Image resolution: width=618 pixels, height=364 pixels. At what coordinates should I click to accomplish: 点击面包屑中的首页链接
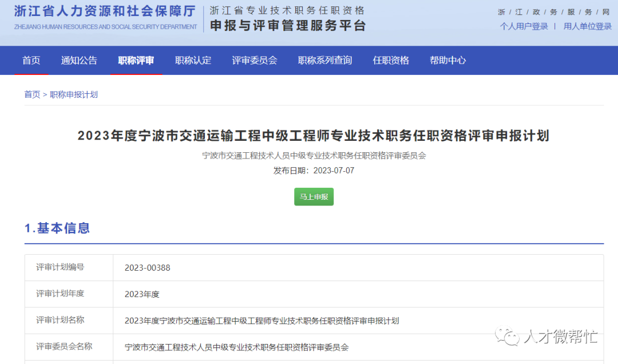pyautogui.click(x=32, y=94)
